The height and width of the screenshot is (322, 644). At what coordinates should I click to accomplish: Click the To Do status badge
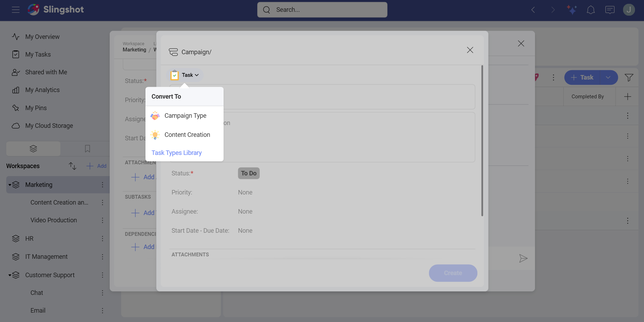(249, 173)
